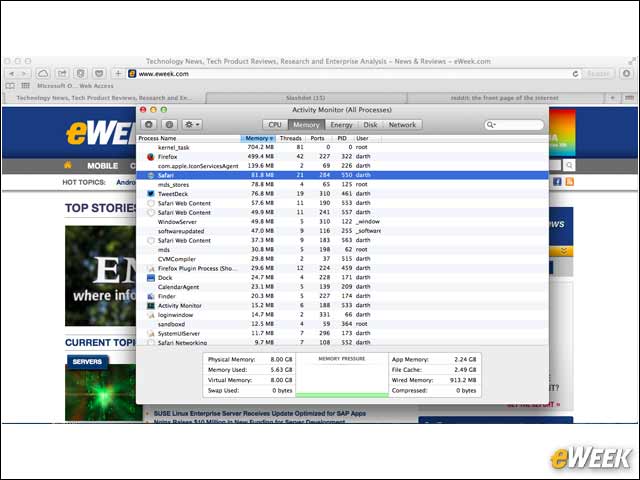The image size is (640, 480).
Task: Switch to the Disk tab
Action: (370, 124)
